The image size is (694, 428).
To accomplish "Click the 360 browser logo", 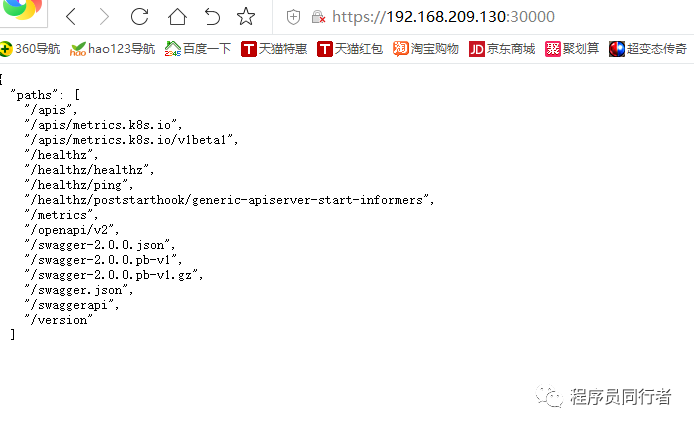I will 23,10.
